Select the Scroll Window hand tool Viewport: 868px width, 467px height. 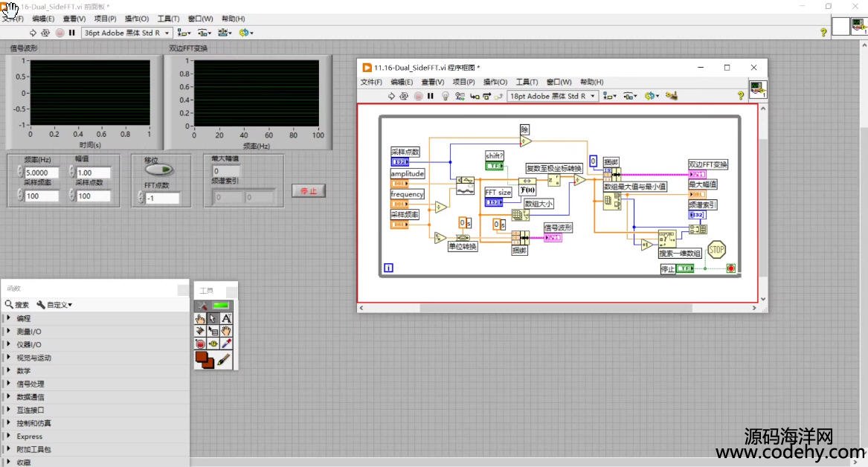(226, 331)
